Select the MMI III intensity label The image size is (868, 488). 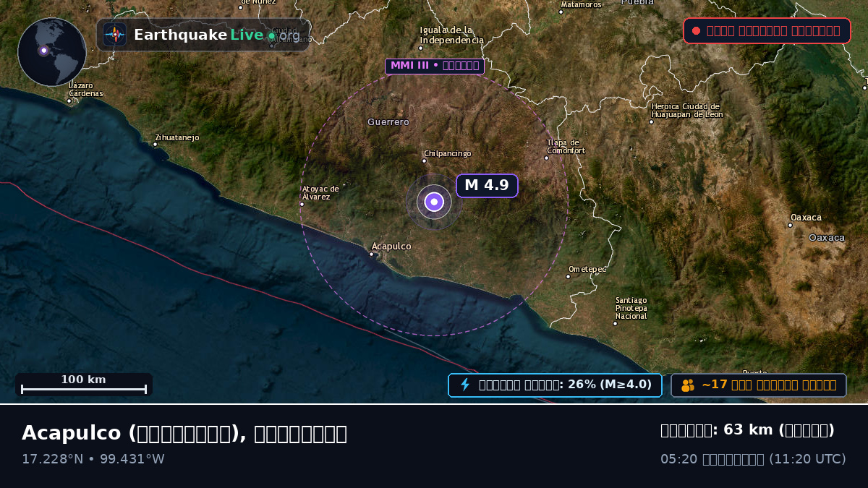point(435,67)
